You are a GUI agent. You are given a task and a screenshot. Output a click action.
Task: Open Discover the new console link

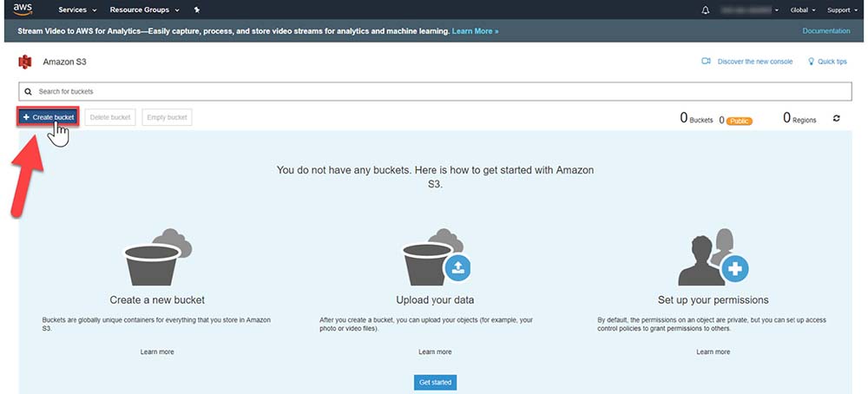tap(747, 62)
